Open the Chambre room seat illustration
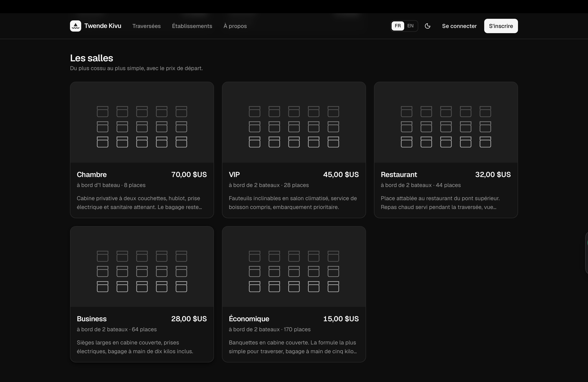This screenshot has width=588, height=382. [x=142, y=122]
